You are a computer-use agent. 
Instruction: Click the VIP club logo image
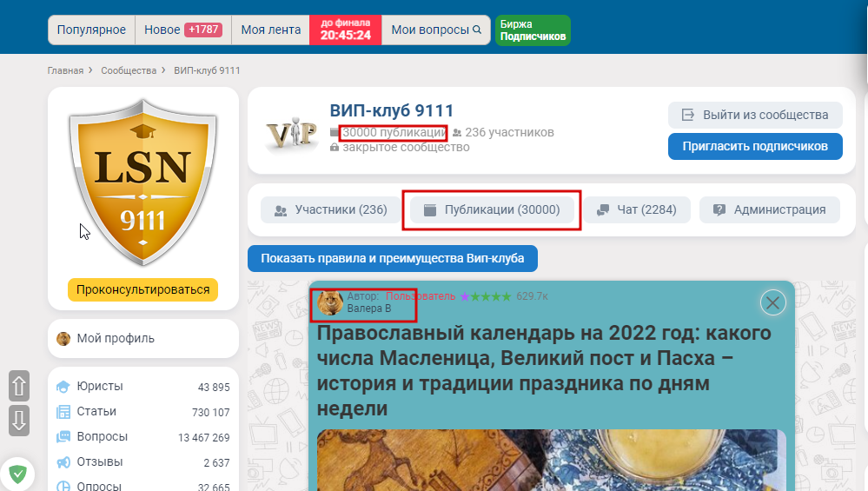point(292,133)
